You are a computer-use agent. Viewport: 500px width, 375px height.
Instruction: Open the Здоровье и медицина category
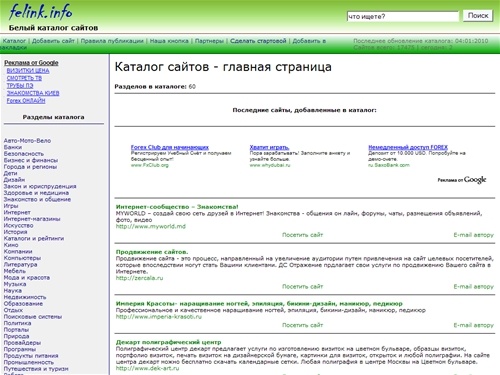[x=36, y=193]
